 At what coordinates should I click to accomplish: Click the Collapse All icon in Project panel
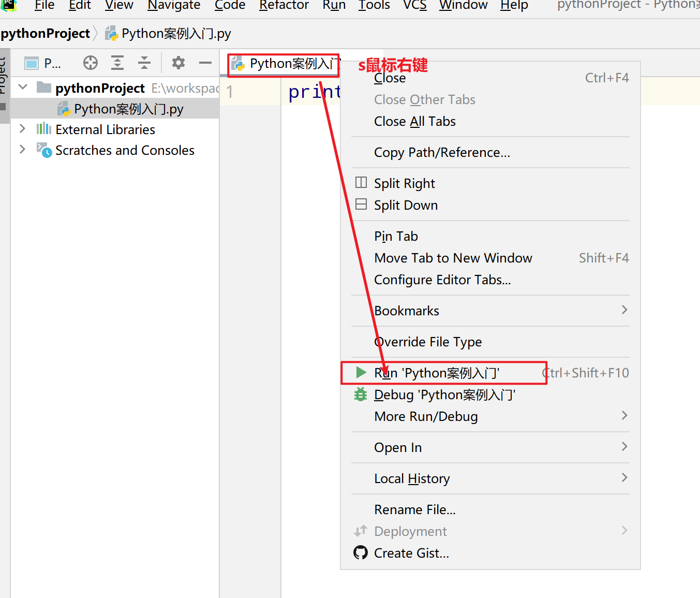[x=144, y=63]
